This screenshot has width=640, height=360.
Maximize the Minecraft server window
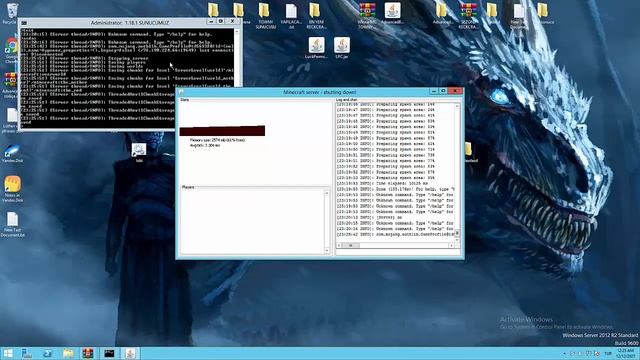(443, 91)
